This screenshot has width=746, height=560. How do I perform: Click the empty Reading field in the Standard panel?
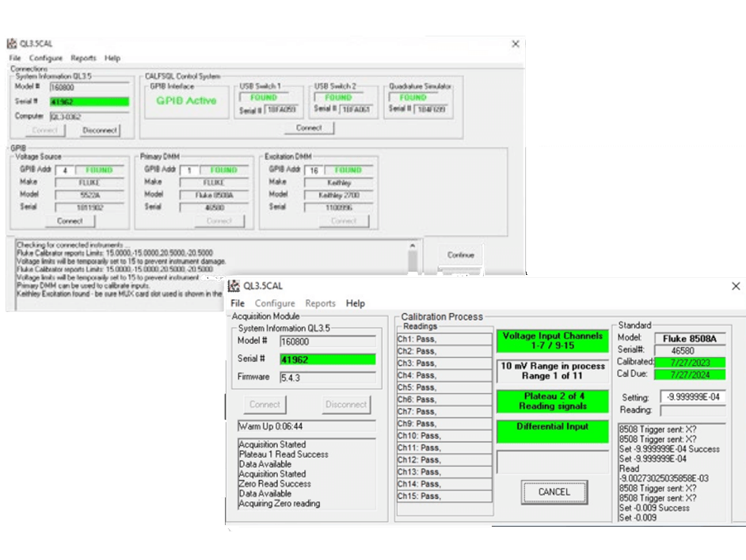pyautogui.click(x=693, y=410)
